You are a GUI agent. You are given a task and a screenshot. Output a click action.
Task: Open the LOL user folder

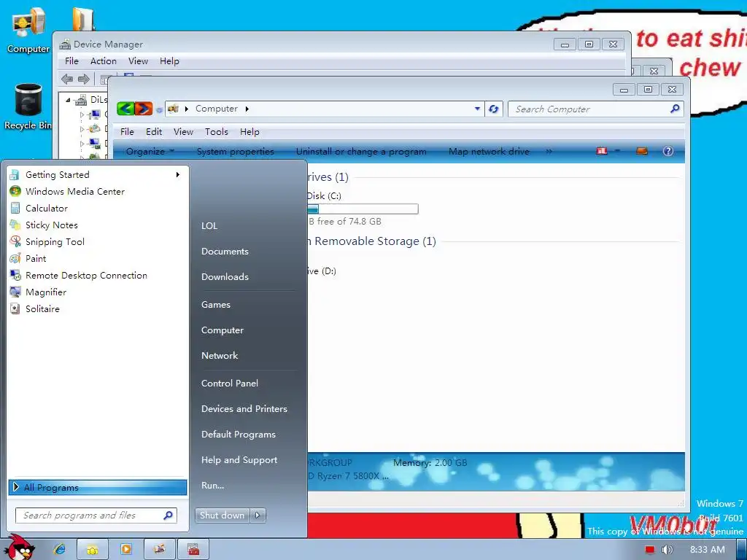pyautogui.click(x=209, y=226)
